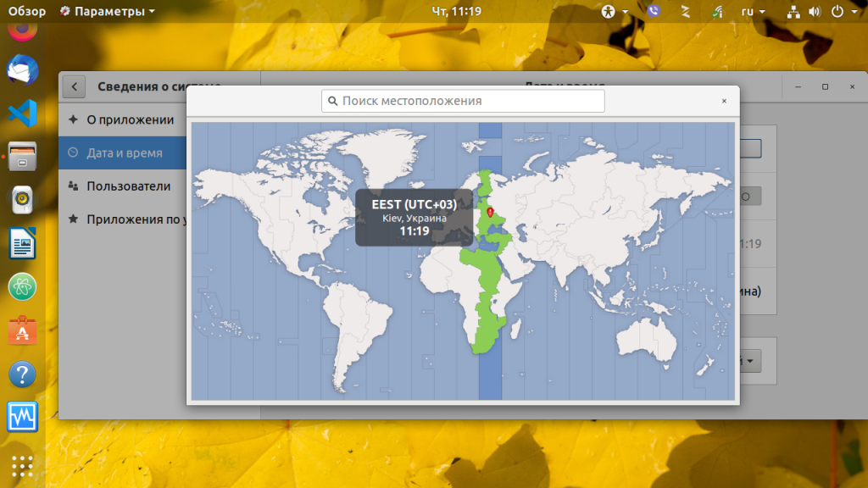Open LibreOffice Writer from the dock
Screen dimensions: 868x488
[x=22, y=246]
